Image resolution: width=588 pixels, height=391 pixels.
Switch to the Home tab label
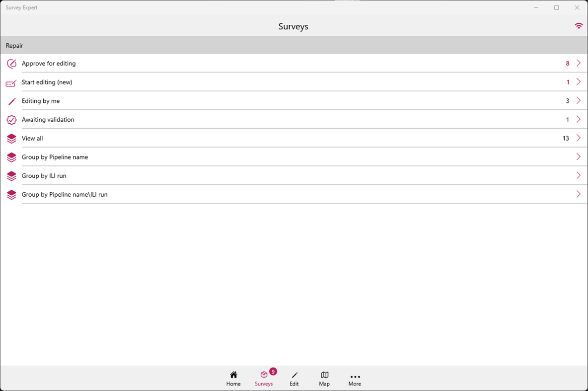coord(233,384)
